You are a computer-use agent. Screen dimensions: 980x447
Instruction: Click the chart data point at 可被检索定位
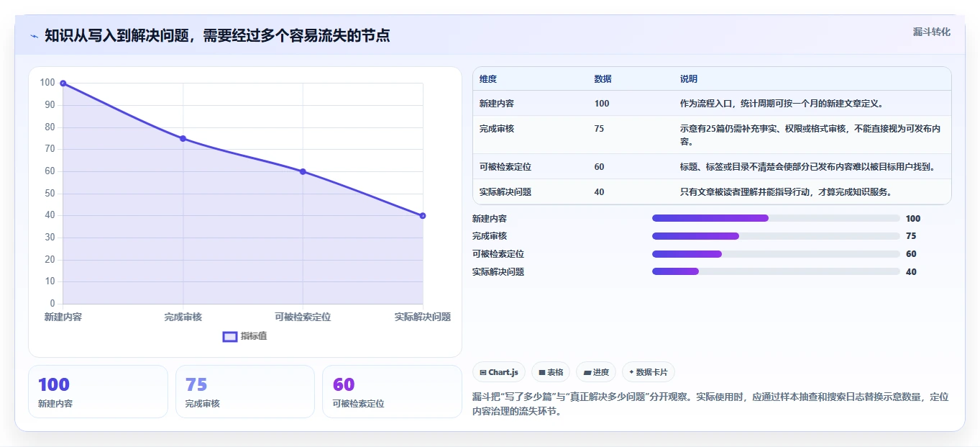(x=303, y=171)
